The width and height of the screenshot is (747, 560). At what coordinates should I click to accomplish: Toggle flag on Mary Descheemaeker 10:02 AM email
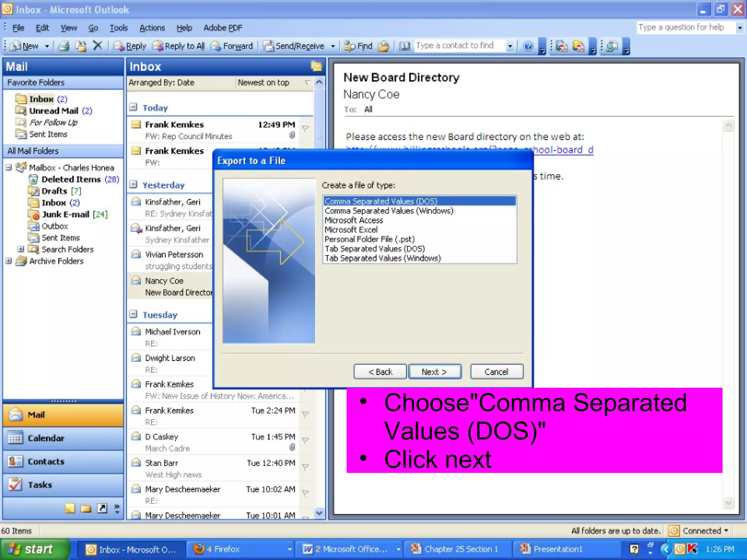306,493
